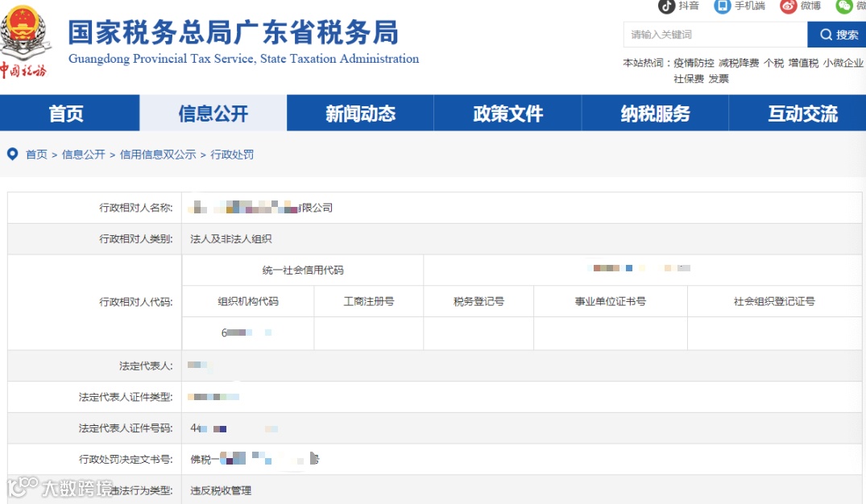Click hot word 疫情防控

[x=694, y=63]
